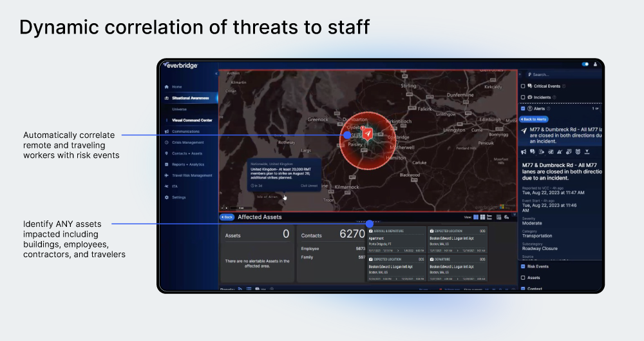The image size is (644, 341).
Task: Open the Departure Boston Logan card
Action: click(457, 268)
